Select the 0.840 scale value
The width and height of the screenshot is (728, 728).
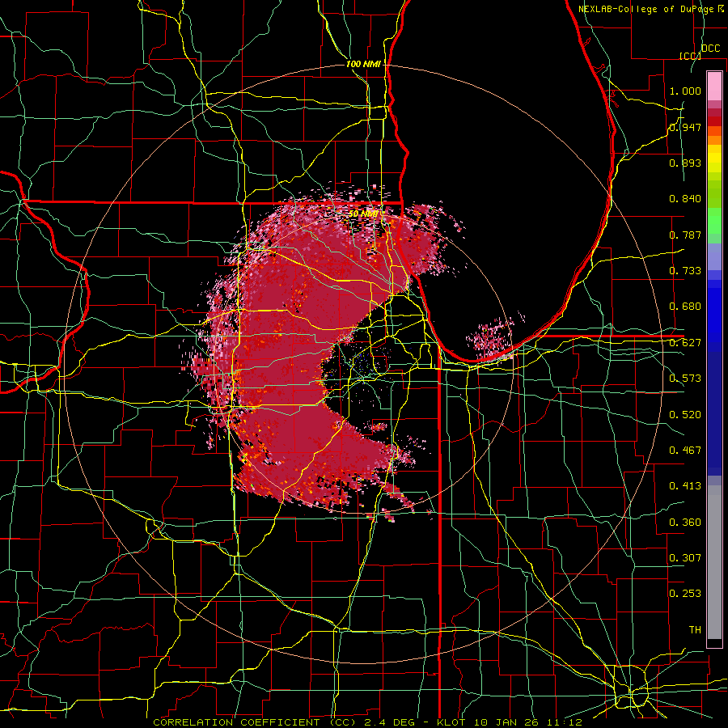point(685,199)
